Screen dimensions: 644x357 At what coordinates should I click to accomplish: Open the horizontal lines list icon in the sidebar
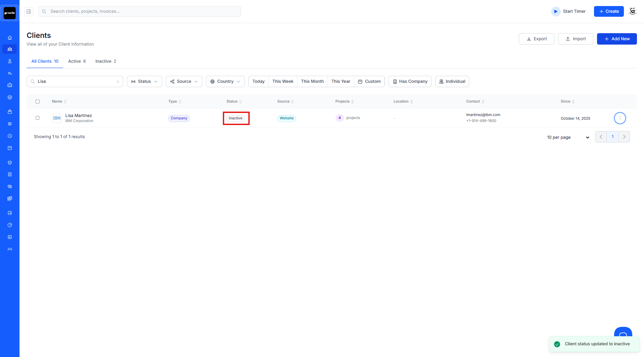pos(10,124)
